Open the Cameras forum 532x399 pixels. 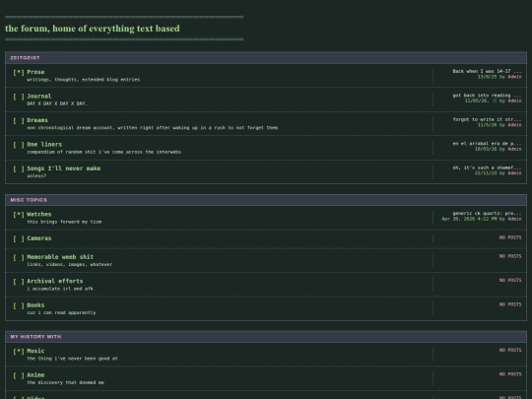tap(39, 238)
